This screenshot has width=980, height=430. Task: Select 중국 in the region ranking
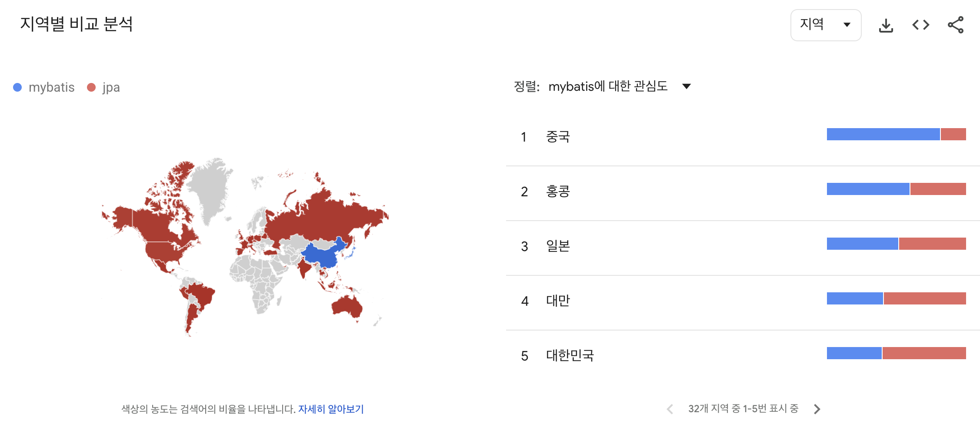point(558,137)
